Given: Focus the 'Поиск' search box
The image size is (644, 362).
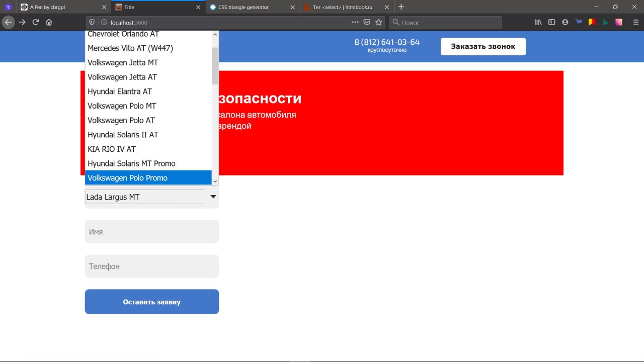Looking at the screenshot, I should [x=445, y=22].
